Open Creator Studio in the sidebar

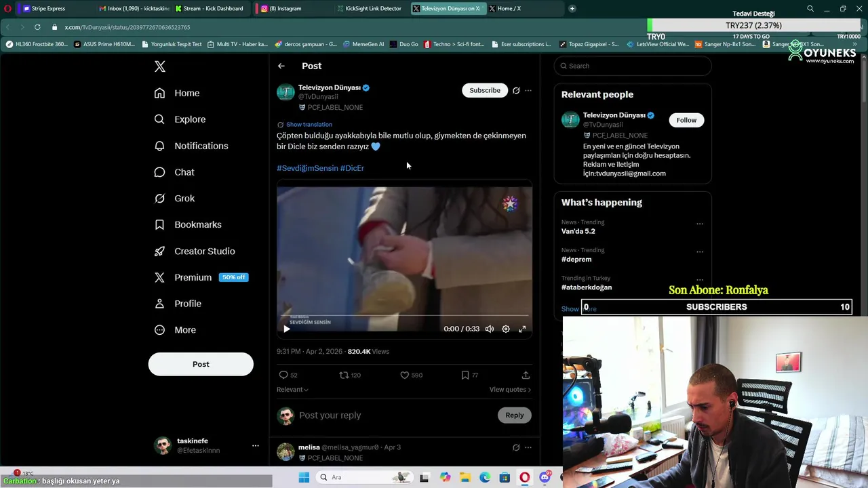coord(195,251)
